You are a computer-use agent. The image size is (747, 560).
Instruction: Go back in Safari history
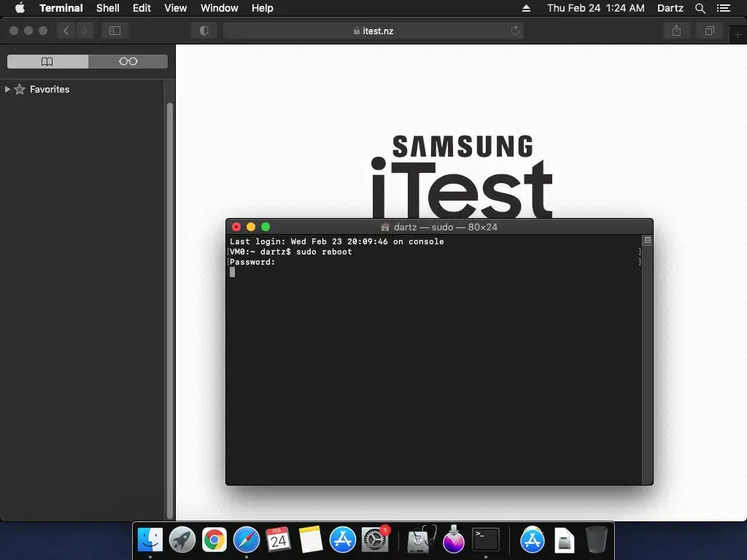pyautogui.click(x=66, y=31)
